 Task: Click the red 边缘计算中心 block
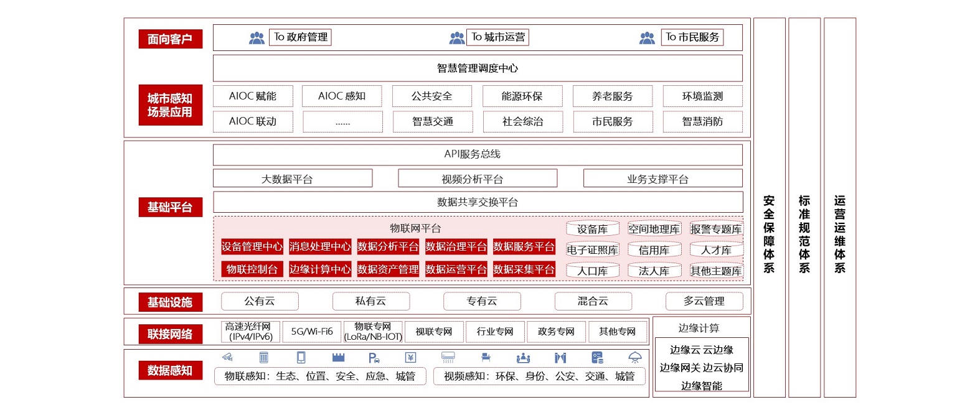coord(320,269)
